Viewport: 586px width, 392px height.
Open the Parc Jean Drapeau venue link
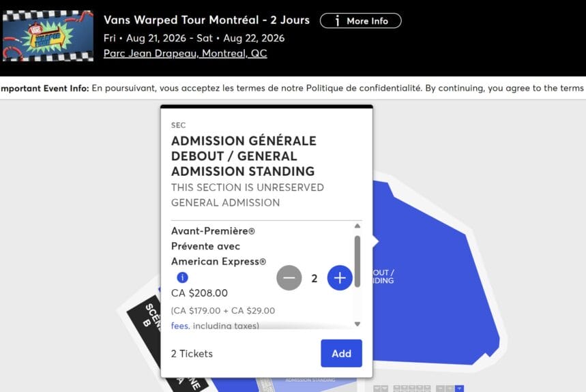(185, 53)
